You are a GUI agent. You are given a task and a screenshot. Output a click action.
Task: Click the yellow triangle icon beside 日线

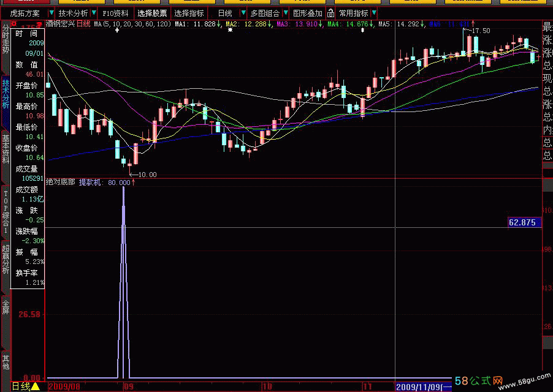(x=36, y=386)
